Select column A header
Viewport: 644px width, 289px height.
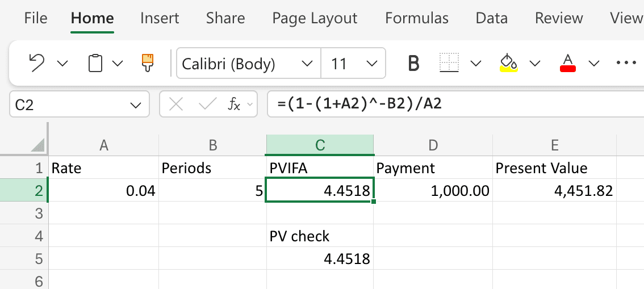[x=104, y=145]
